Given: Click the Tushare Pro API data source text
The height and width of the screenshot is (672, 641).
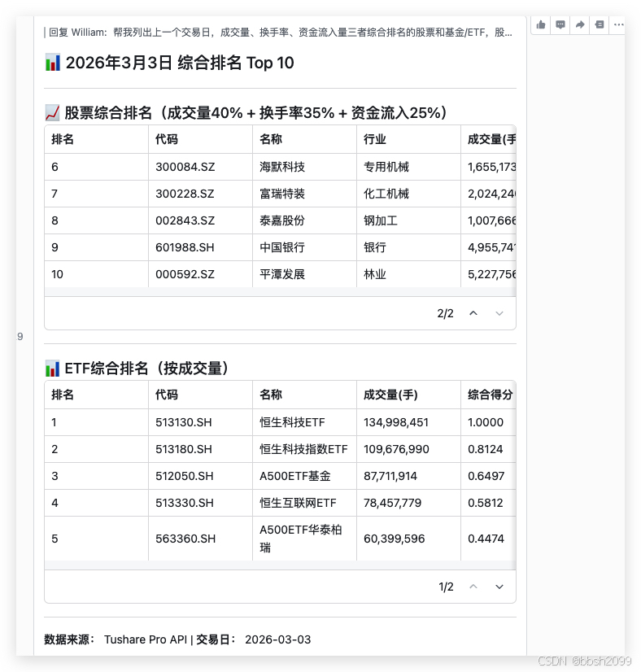Looking at the screenshot, I should tap(146, 639).
